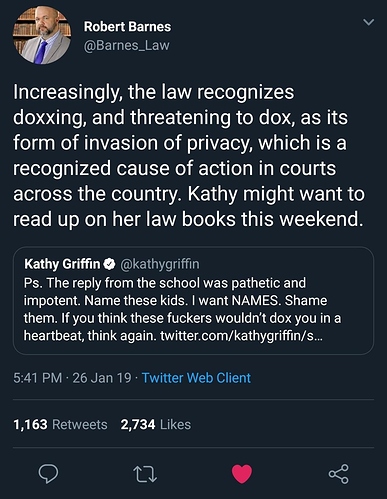Open the @kathygriffin handle

(x=159, y=264)
